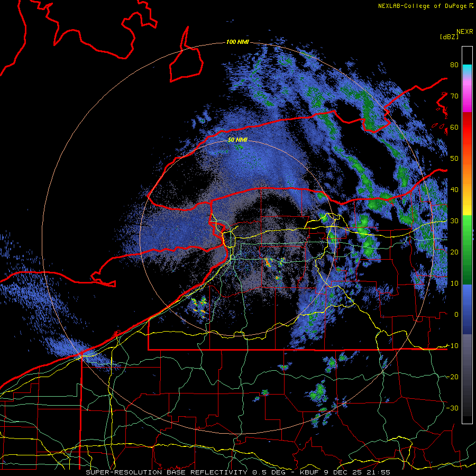
Task: Click the [dBZ] legend unit label
Action: [449, 37]
